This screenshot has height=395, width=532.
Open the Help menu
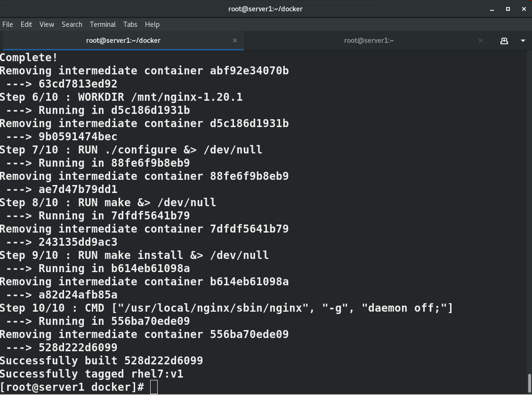152,24
